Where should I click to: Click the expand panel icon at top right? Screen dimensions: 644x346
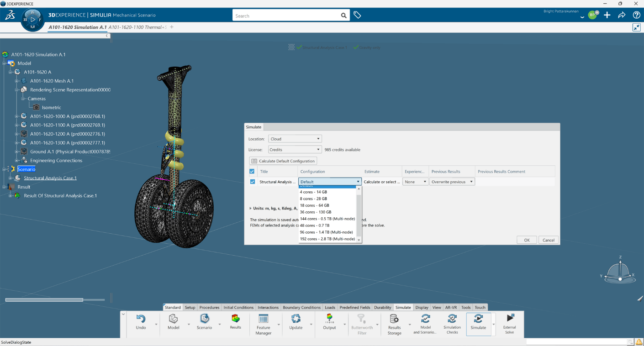point(636,27)
